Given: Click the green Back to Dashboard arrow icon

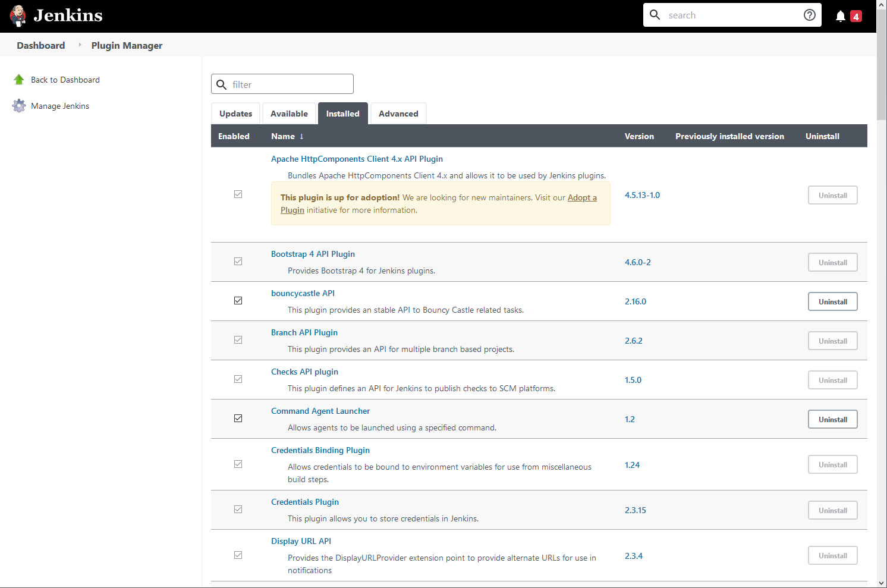Looking at the screenshot, I should click(19, 80).
